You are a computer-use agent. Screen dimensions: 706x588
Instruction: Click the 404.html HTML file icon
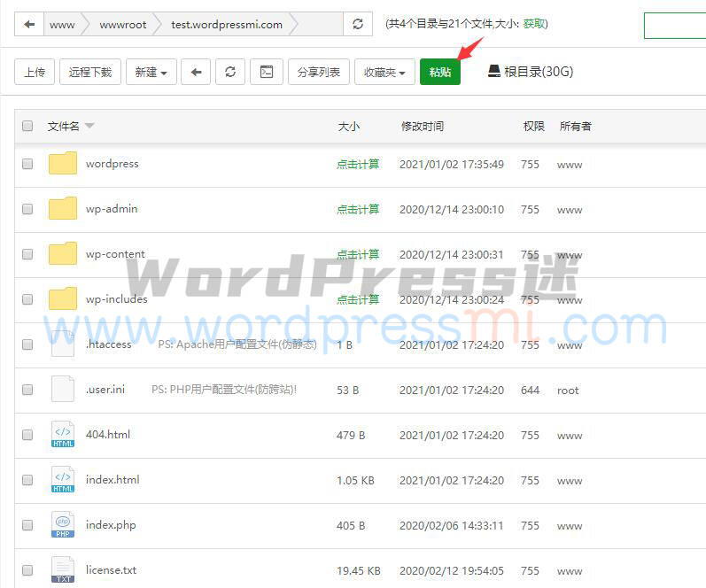pos(63,434)
